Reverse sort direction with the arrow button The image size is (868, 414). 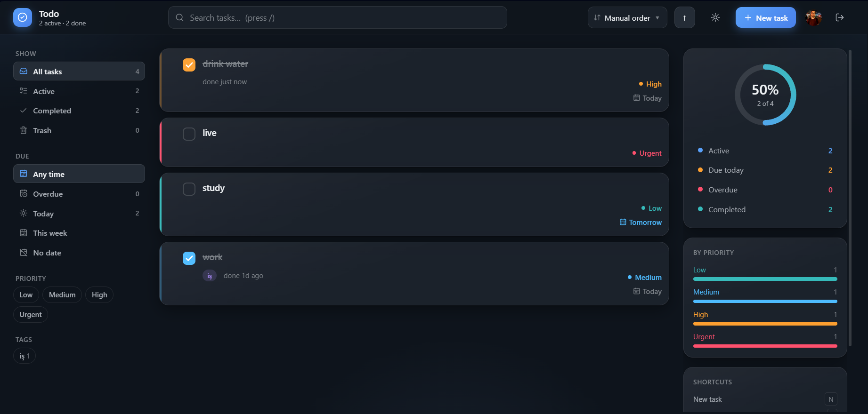(685, 18)
